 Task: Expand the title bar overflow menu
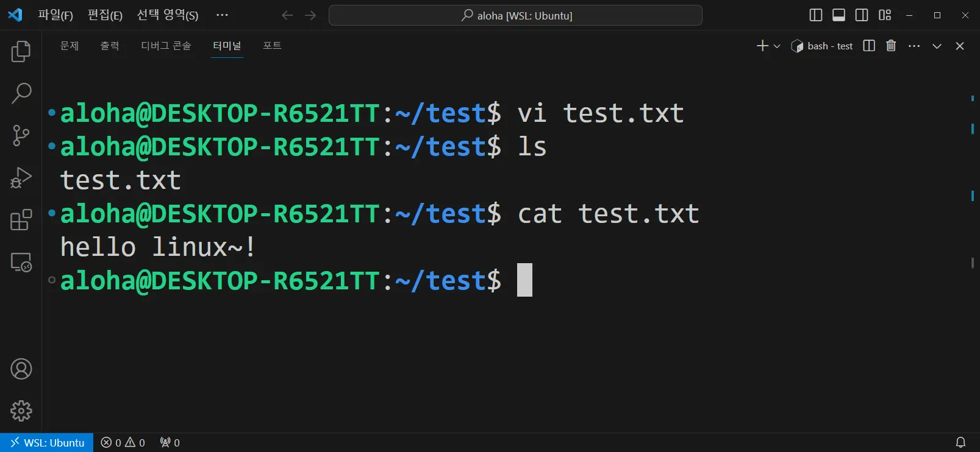tap(222, 15)
